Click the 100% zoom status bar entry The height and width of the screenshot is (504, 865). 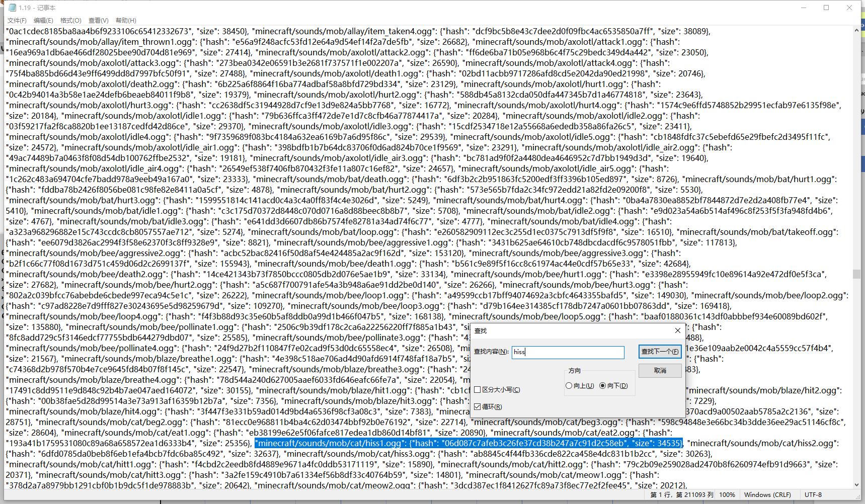727,495
